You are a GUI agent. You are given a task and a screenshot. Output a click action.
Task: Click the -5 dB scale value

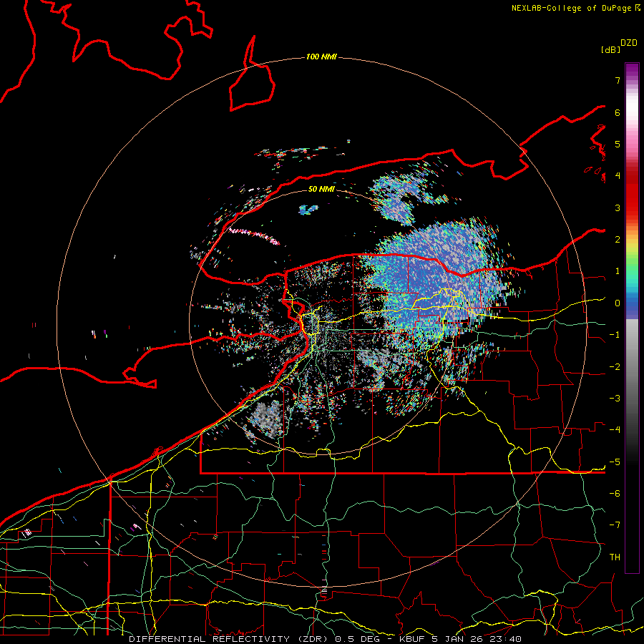(615, 462)
